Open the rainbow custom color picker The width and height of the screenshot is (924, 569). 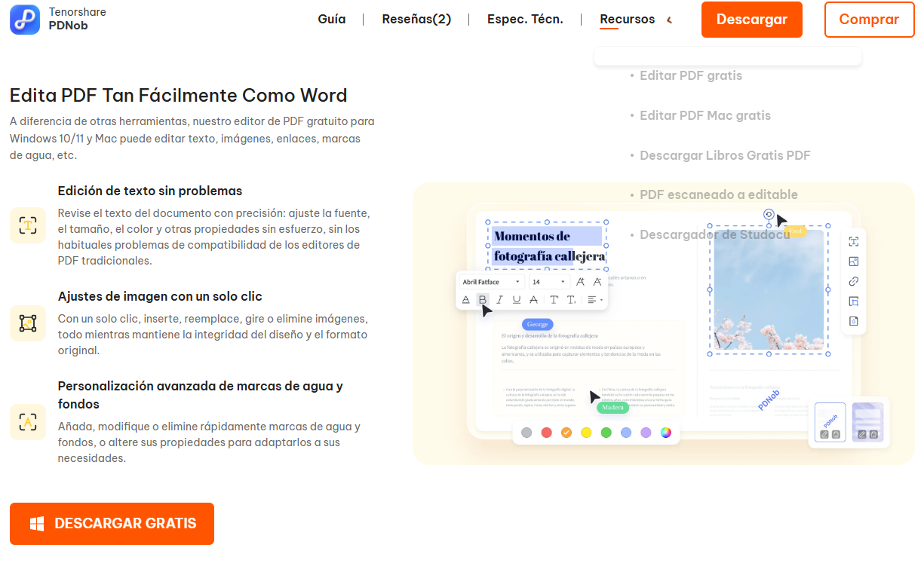666,433
